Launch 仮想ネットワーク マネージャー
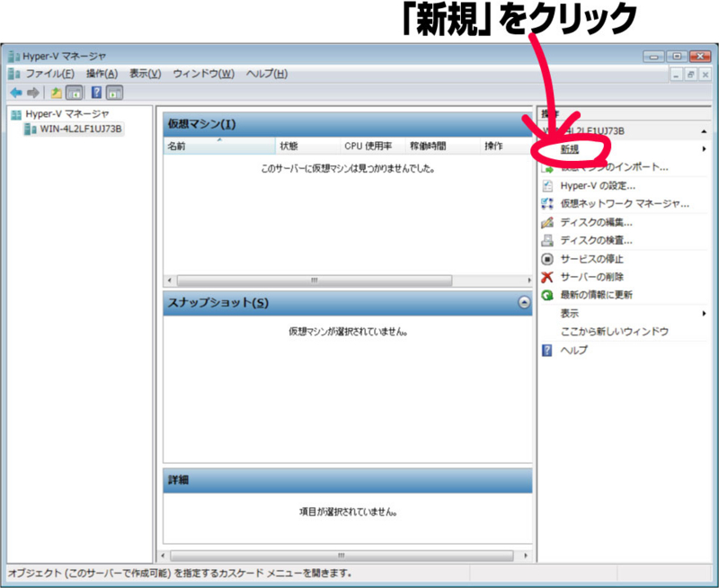 tap(622, 203)
